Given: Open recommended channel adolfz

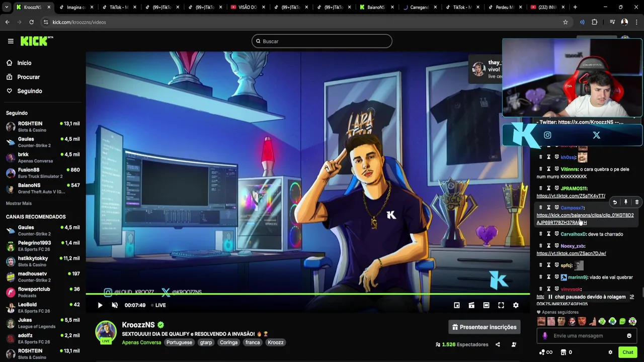Looking at the screenshot, I should (x=43, y=338).
